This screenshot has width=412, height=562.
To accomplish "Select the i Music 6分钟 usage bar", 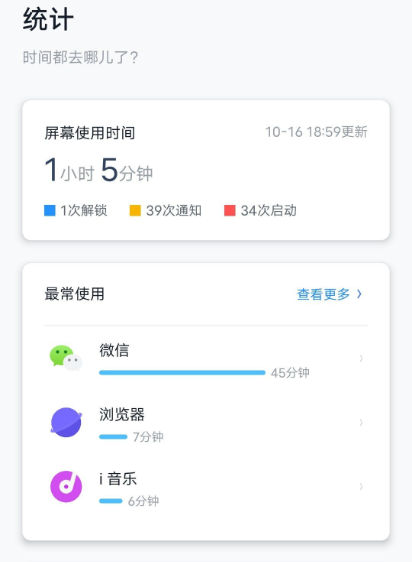I will tap(110, 501).
